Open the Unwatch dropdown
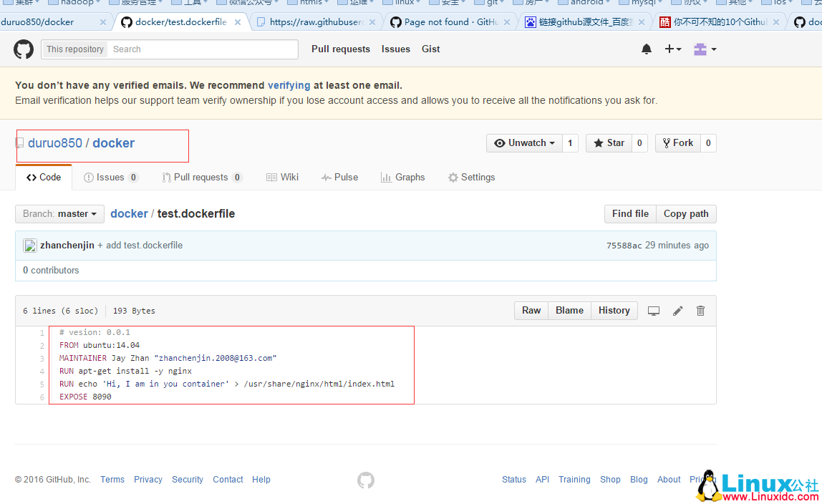Screen dimensions: 822x504 point(523,142)
